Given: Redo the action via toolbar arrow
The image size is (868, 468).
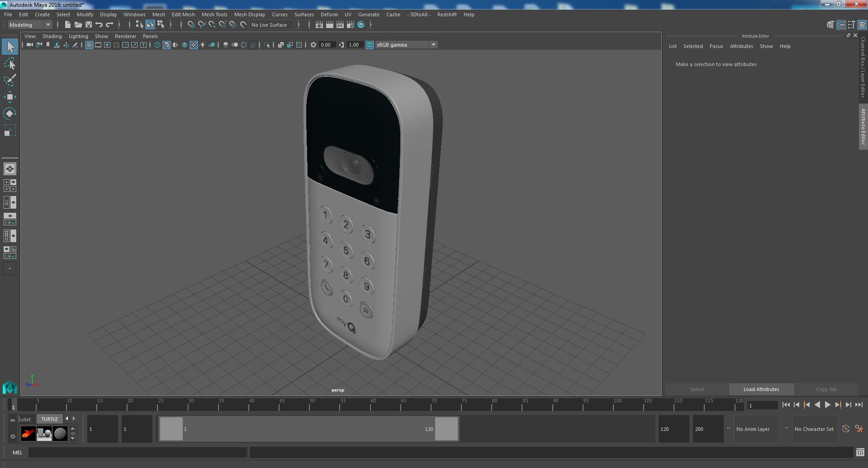Looking at the screenshot, I should (x=109, y=25).
